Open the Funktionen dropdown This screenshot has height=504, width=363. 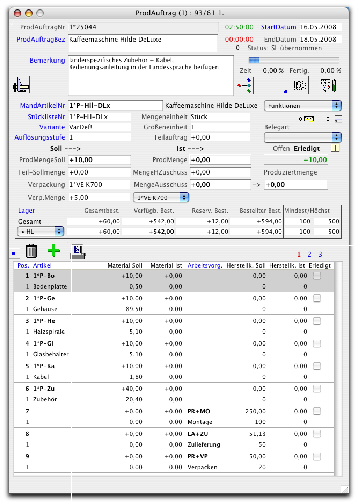(303, 106)
